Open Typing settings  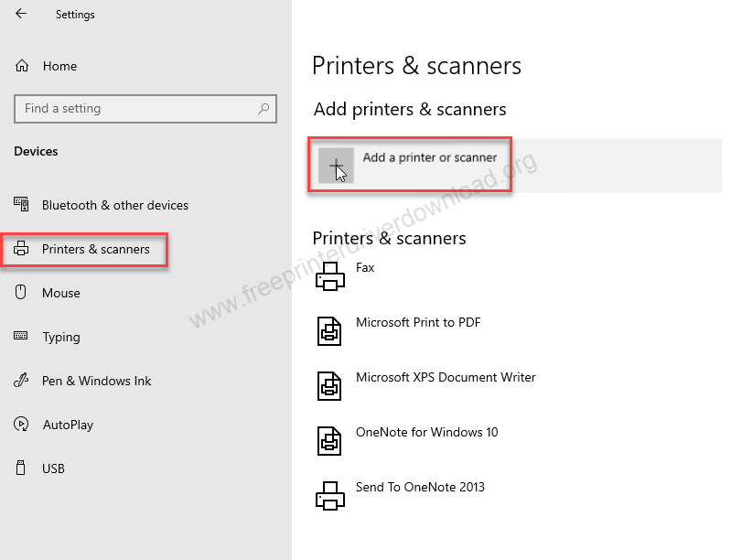pos(61,337)
